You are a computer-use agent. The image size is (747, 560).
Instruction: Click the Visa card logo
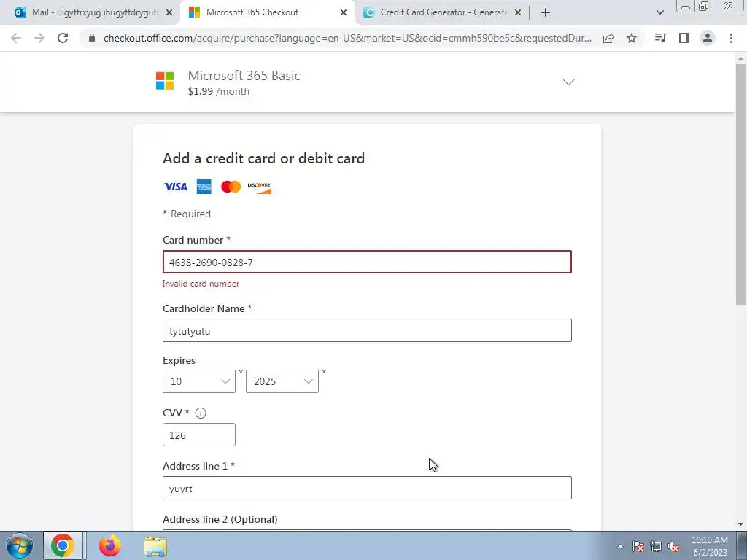point(176,187)
